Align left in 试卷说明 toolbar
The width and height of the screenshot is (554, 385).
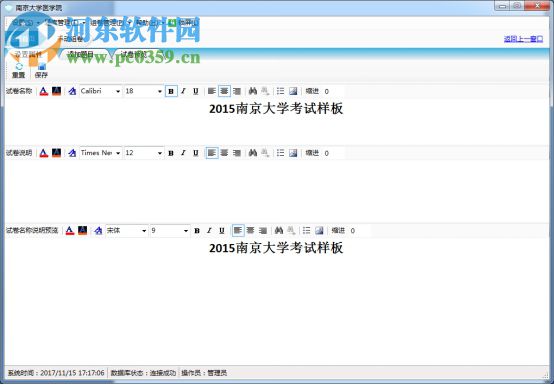coord(212,153)
